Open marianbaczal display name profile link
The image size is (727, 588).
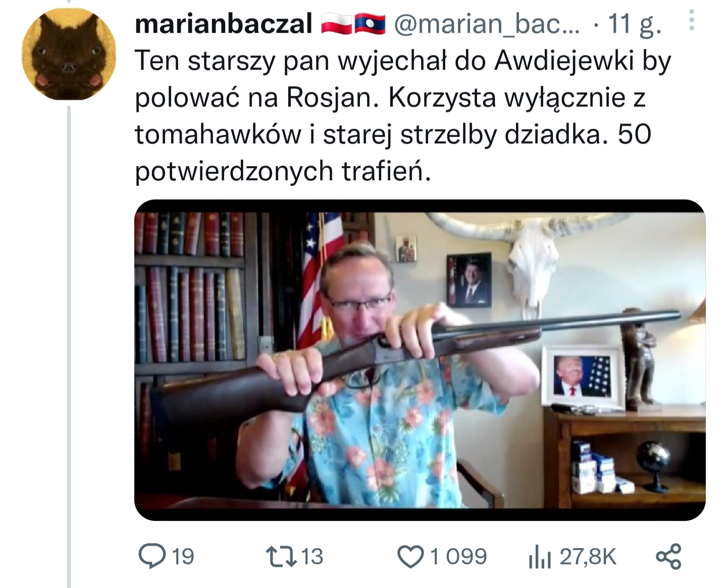[224, 24]
